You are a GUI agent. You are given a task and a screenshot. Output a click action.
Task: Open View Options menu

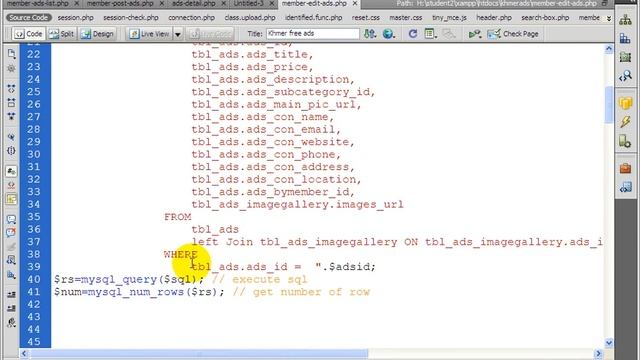[x=430, y=34]
